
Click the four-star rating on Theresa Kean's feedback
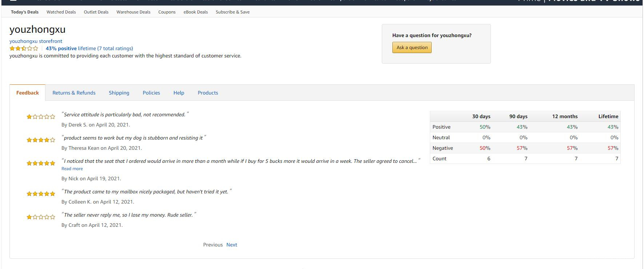[41, 140]
